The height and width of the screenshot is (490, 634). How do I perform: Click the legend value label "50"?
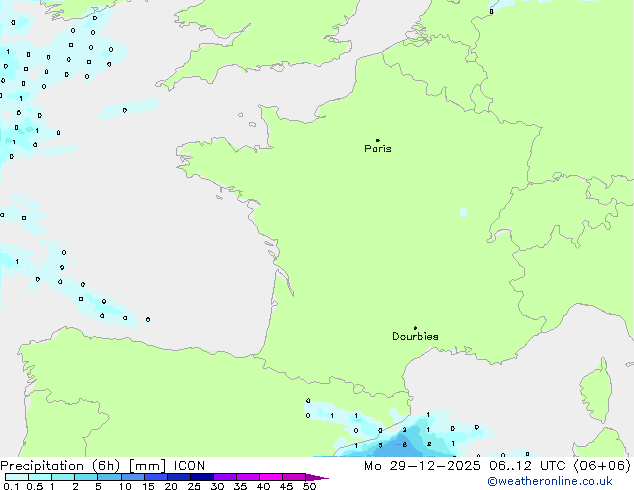309,486
